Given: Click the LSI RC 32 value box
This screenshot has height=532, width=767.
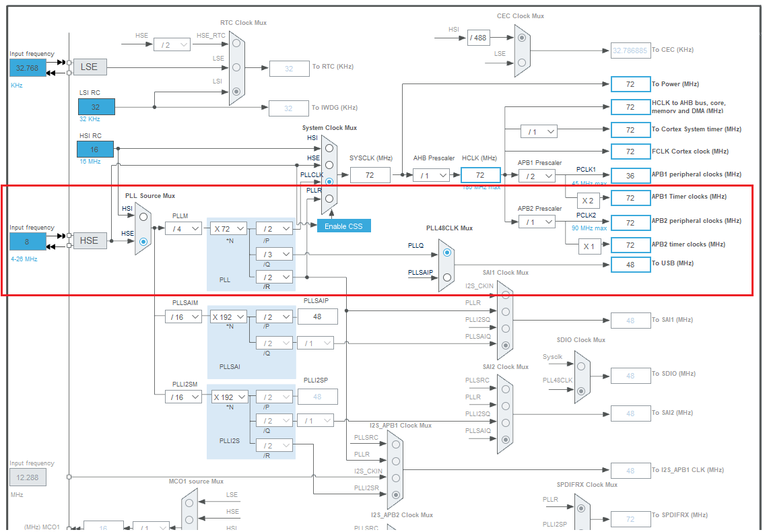Looking at the screenshot, I should click(x=96, y=106).
